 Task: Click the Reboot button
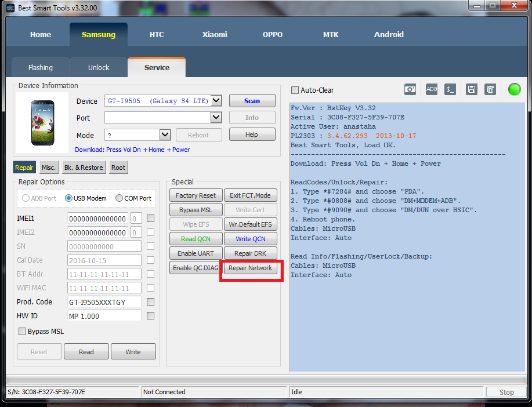pyautogui.click(x=199, y=135)
